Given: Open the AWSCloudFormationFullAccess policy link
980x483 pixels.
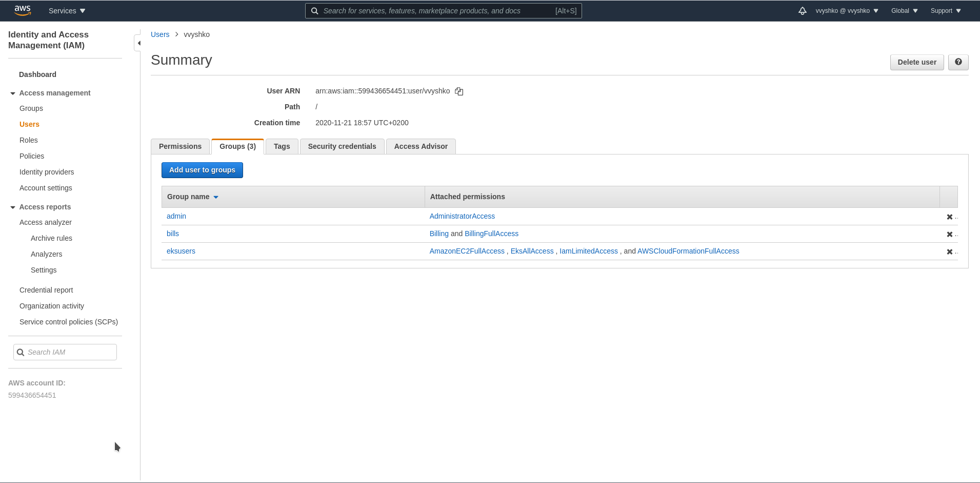Looking at the screenshot, I should click(x=688, y=251).
